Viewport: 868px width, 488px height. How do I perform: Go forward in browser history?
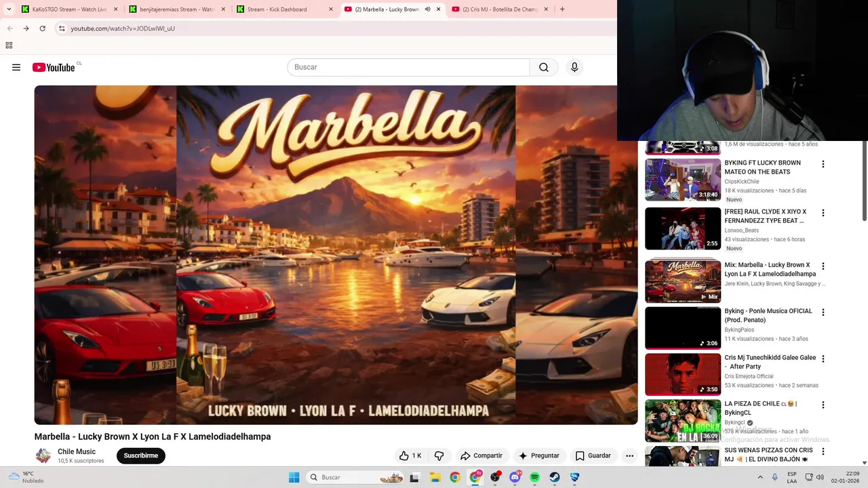26,28
